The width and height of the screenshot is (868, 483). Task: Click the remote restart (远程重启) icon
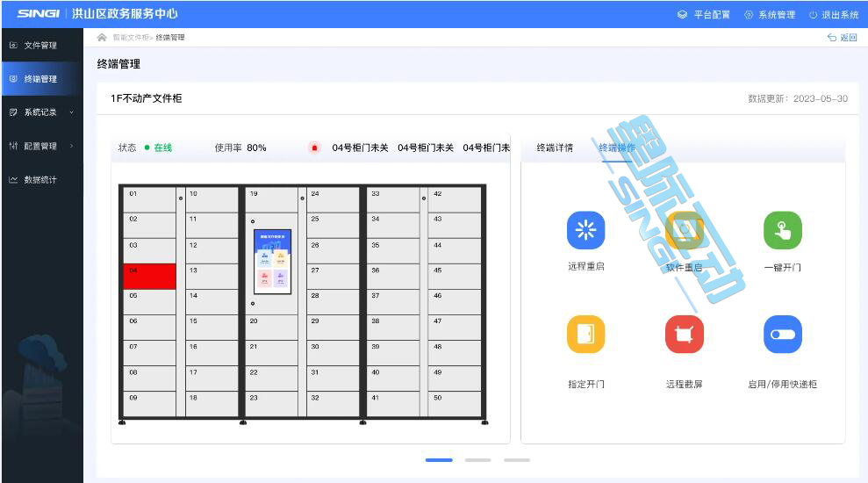click(x=585, y=230)
